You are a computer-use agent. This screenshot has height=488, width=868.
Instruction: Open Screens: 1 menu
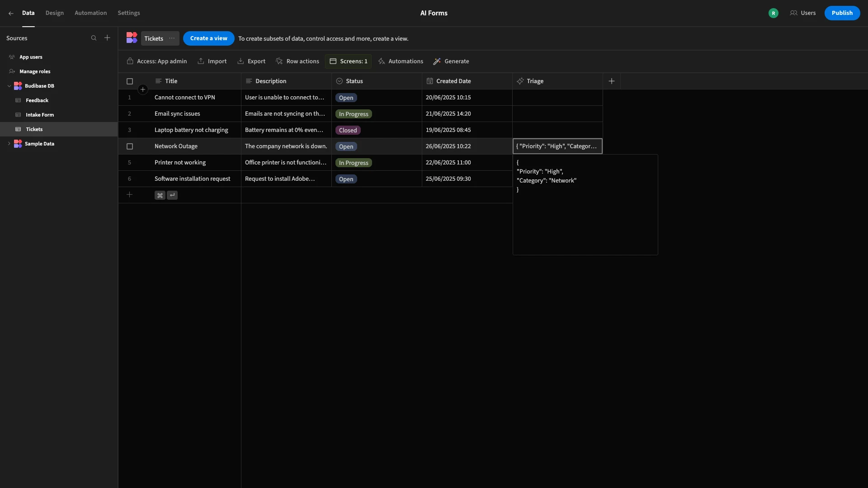pyautogui.click(x=349, y=61)
